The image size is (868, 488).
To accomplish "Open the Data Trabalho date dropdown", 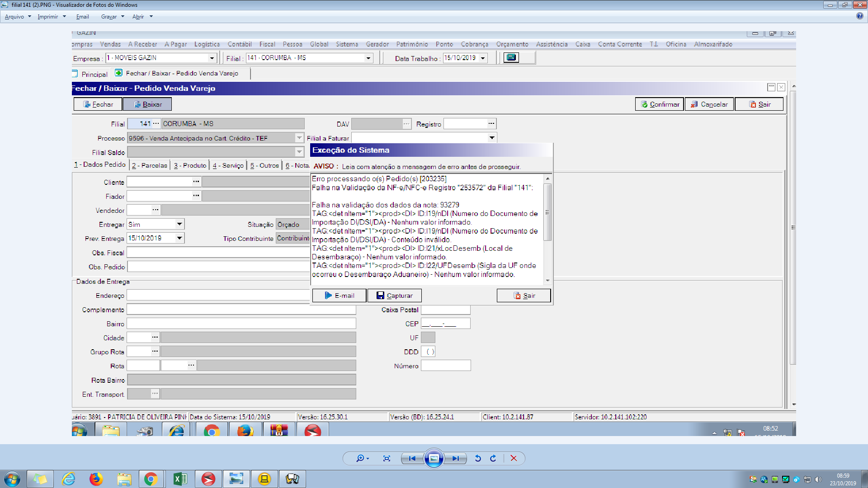I will pos(483,58).
